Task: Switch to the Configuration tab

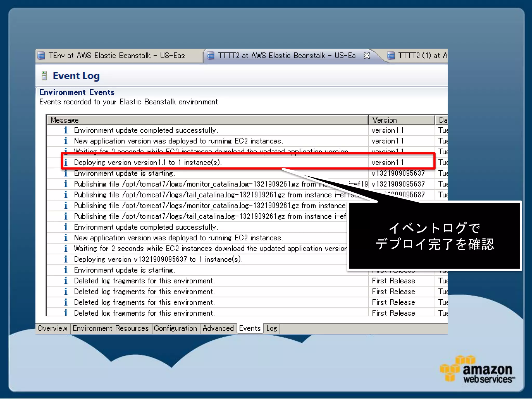Action: 175,328
